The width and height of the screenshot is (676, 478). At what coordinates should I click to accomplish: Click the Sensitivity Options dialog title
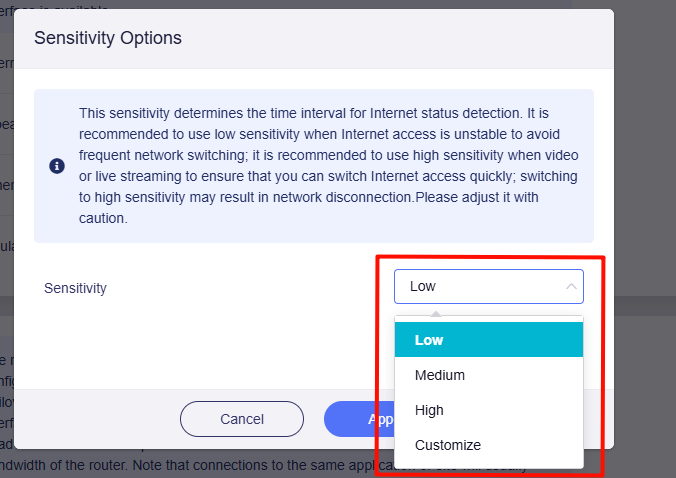coord(108,38)
